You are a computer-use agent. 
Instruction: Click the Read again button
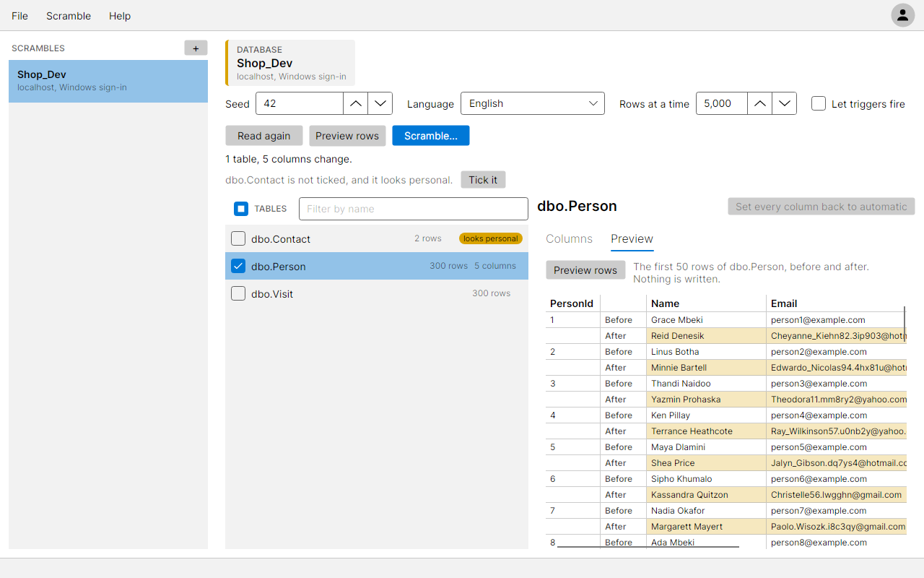(263, 136)
